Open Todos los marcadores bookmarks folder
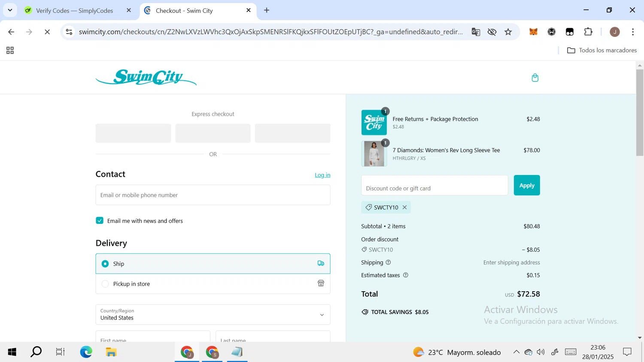The width and height of the screenshot is (644, 362). [602, 51]
